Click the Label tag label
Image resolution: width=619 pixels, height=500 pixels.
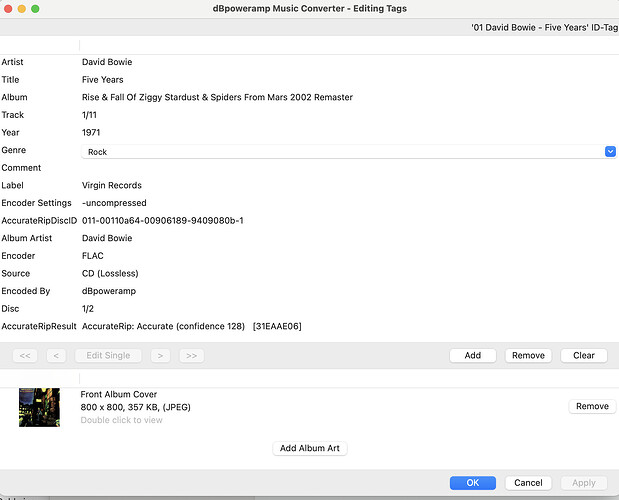[x=13, y=185]
